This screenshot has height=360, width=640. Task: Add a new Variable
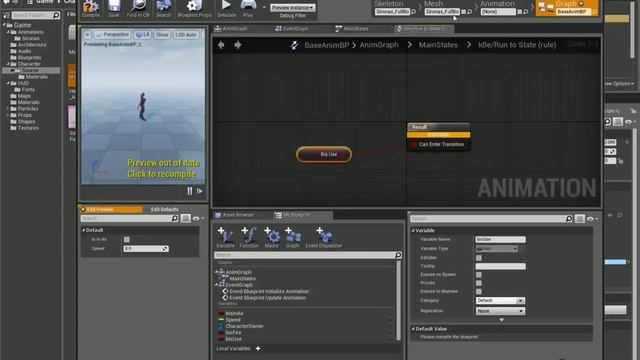tap(225, 238)
